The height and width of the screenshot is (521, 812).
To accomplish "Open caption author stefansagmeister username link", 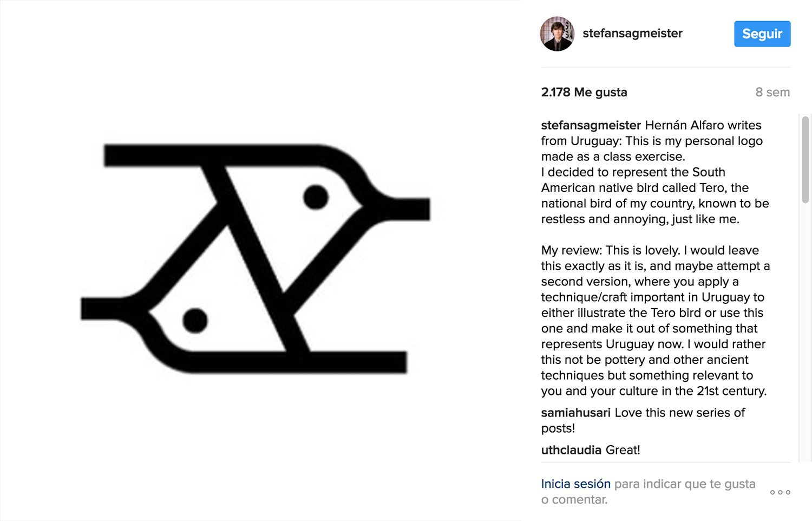I will [591, 125].
